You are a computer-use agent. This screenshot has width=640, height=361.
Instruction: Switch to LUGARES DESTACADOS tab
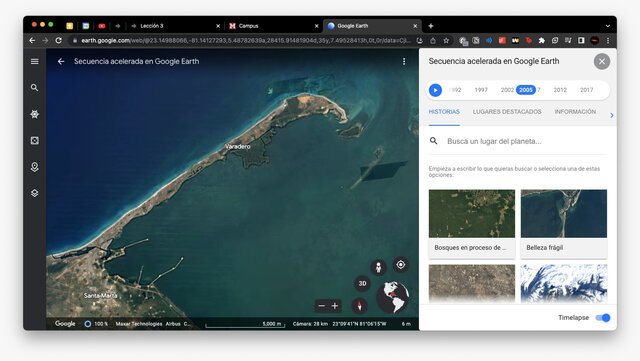pos(507,112)
